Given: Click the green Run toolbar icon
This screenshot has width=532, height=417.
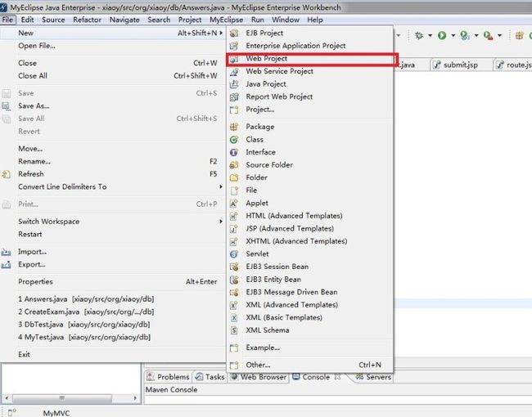Looking at the screenshot, I should coord(442,35).
